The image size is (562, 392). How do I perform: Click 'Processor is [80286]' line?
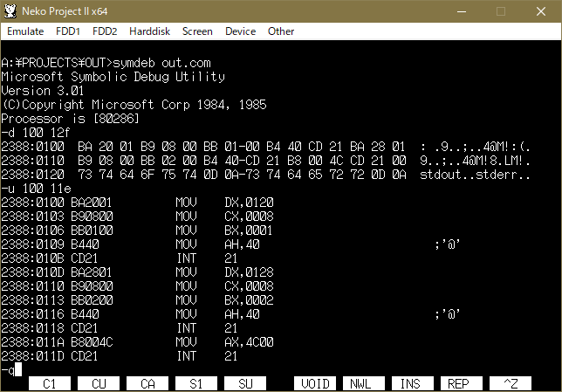(x=70, y=119)
